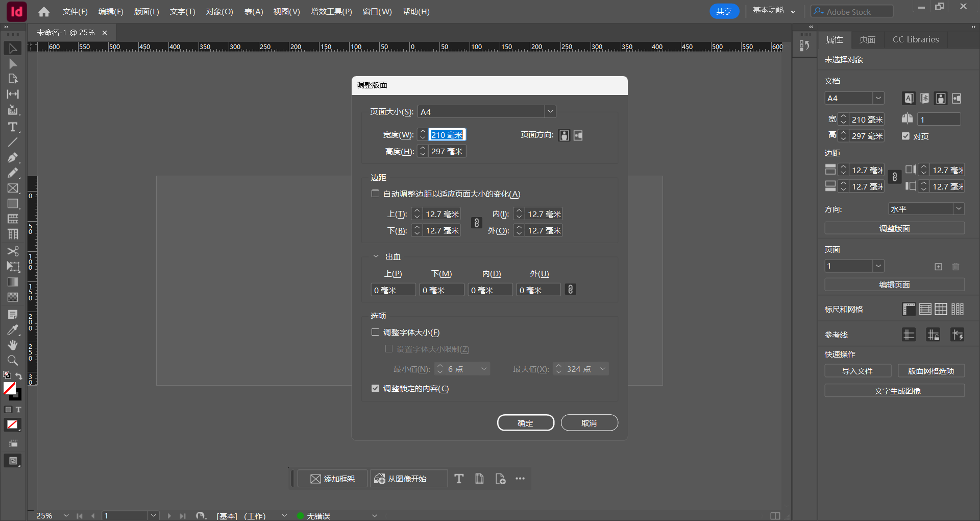980x521 pixels.
Task: Click the 确定 button in the dialog
Action: click(525, 422)
